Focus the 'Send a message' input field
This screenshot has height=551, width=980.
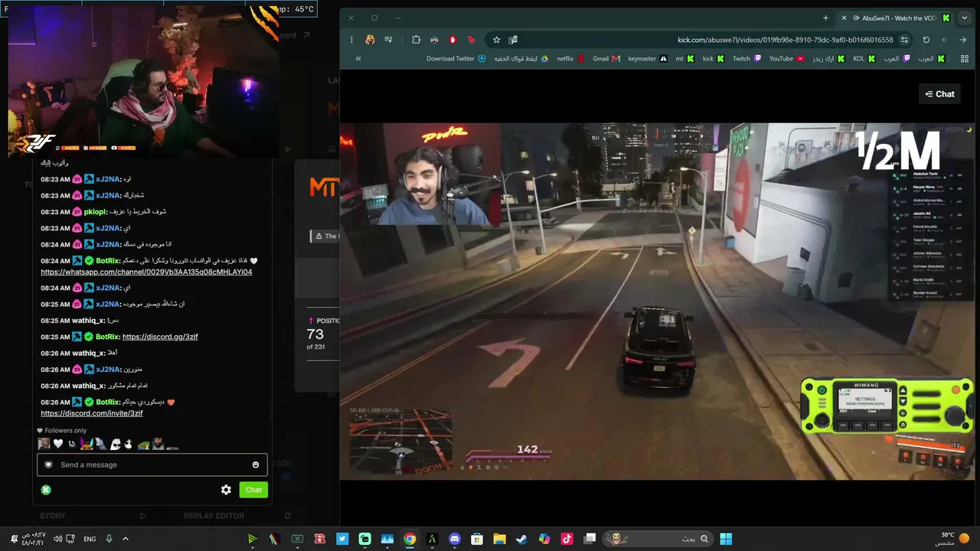pos(152,465)
